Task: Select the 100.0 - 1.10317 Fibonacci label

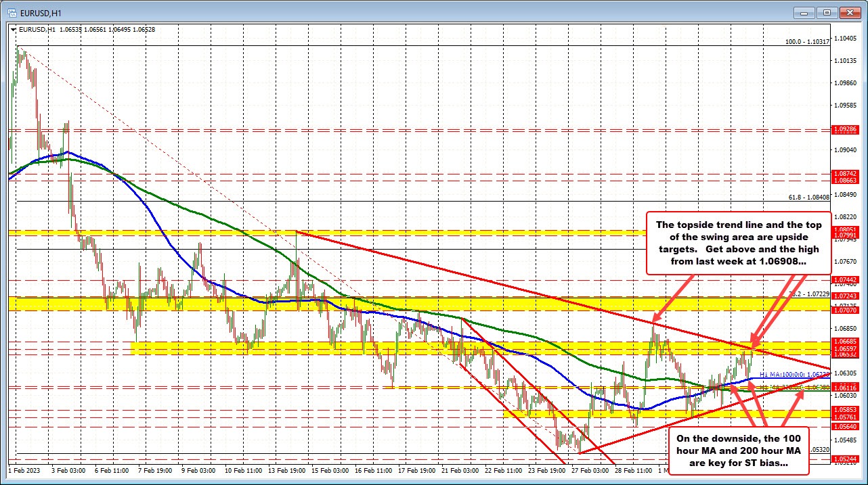Action: click(x=807, y=42)
